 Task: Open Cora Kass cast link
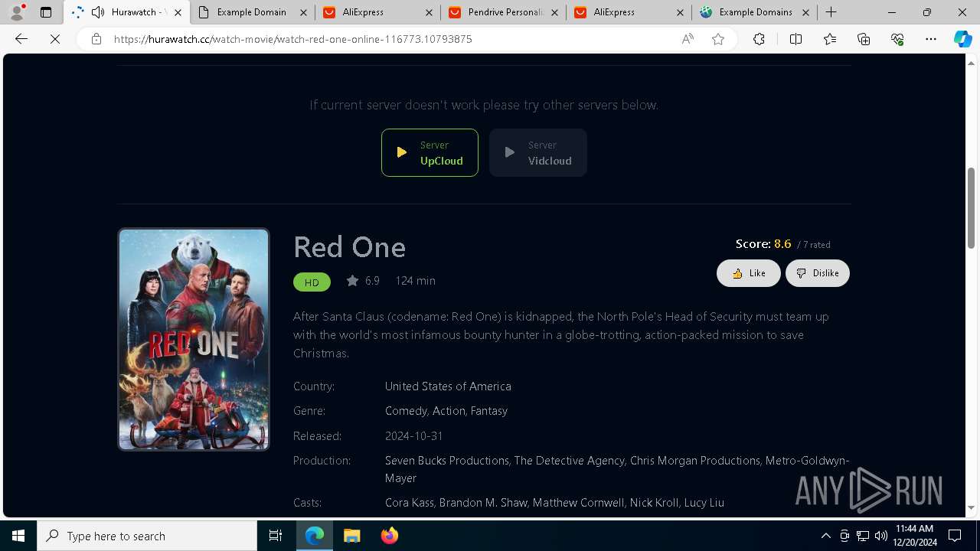pos(410,503)
